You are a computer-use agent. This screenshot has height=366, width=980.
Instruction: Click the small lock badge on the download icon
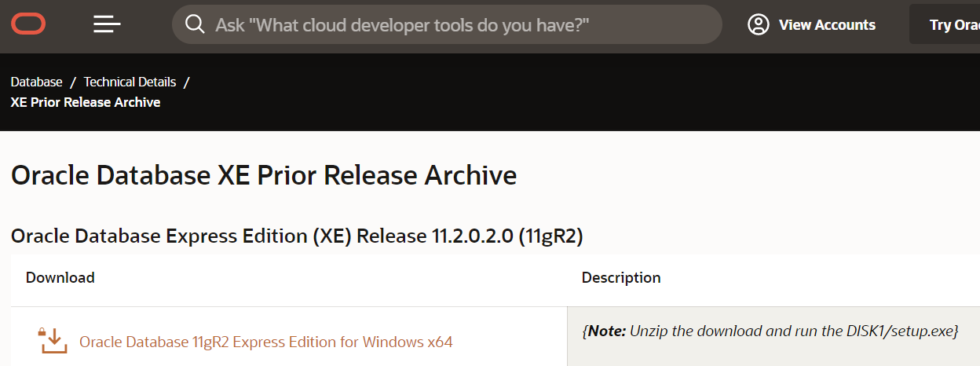(x=42, y=331)
